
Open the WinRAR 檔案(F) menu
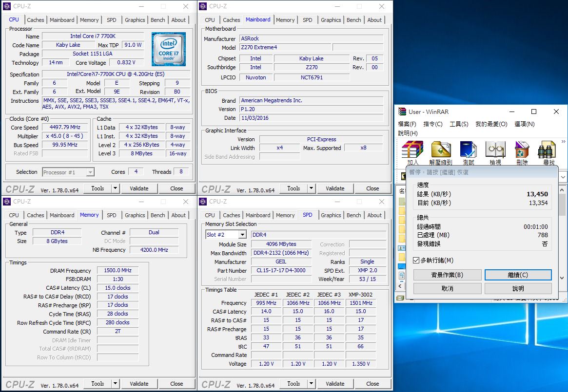[407, 124]
